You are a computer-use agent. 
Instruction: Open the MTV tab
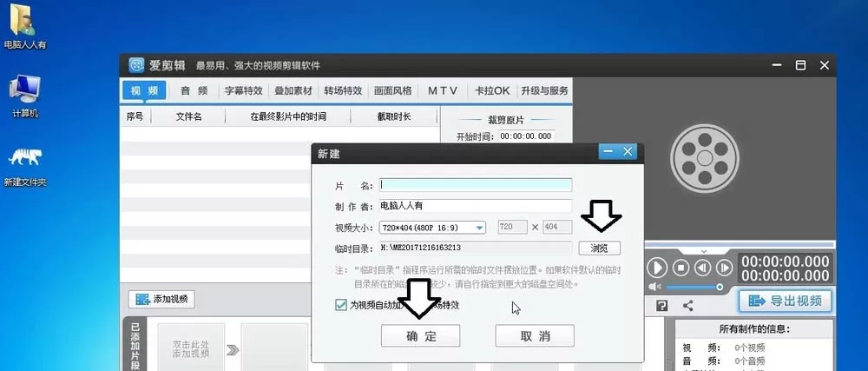point(443,91)
